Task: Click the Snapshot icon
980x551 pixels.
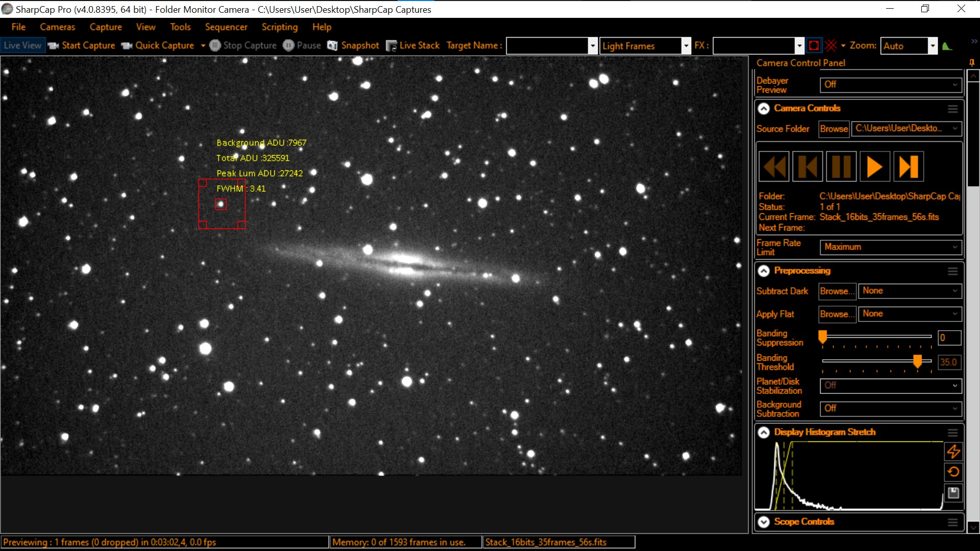Action: [x=332, y=46]
